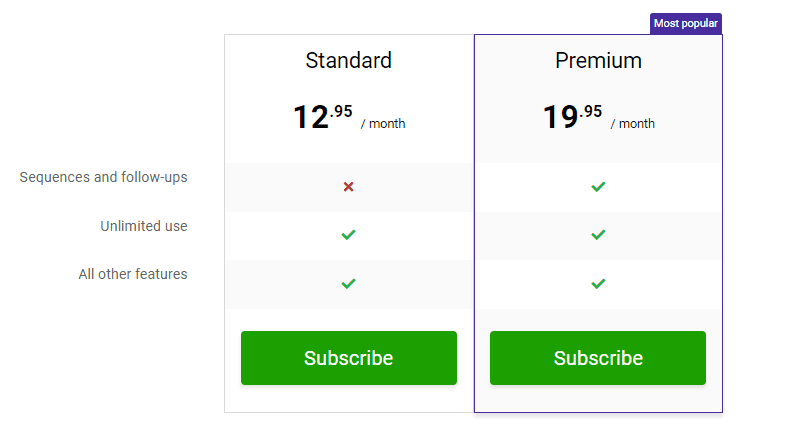Subscribe to the Standard plan

pyautogui.click(x=348, y=358)
